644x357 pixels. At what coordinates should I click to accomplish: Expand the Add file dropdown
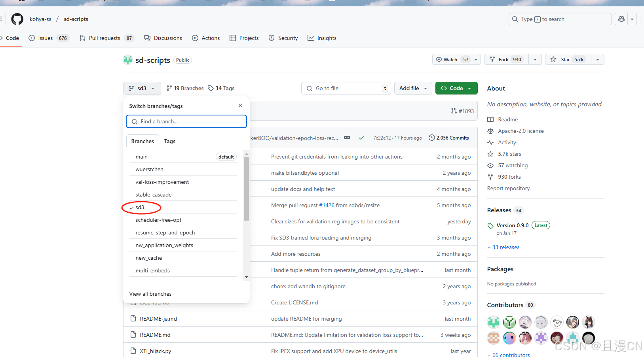[x=413, y=88]
